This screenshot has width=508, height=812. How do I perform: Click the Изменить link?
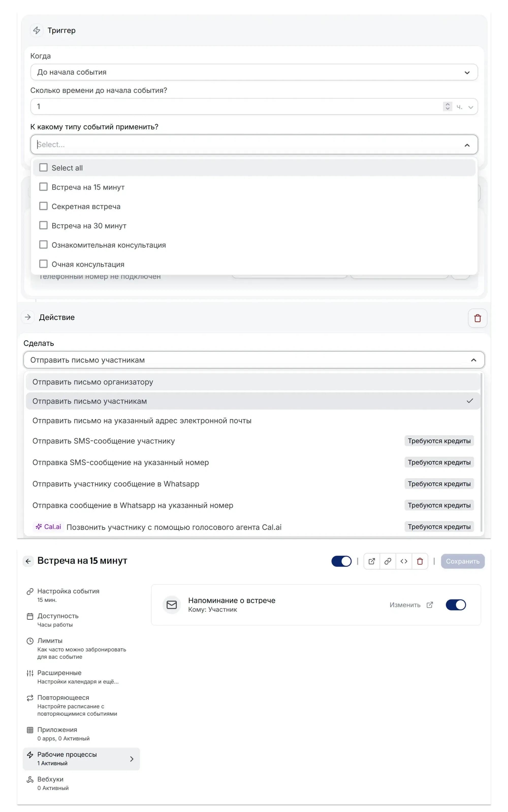tap(405, 605)
